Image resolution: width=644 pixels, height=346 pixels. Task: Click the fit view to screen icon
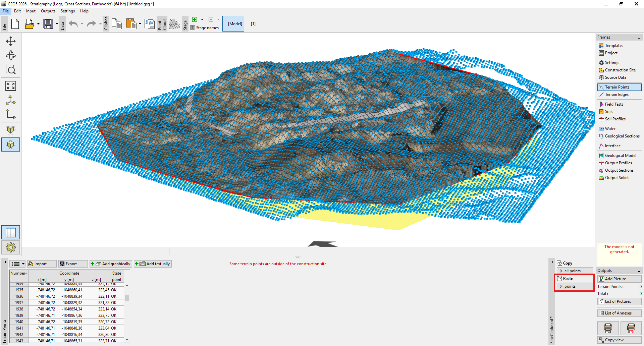(11, 86)
